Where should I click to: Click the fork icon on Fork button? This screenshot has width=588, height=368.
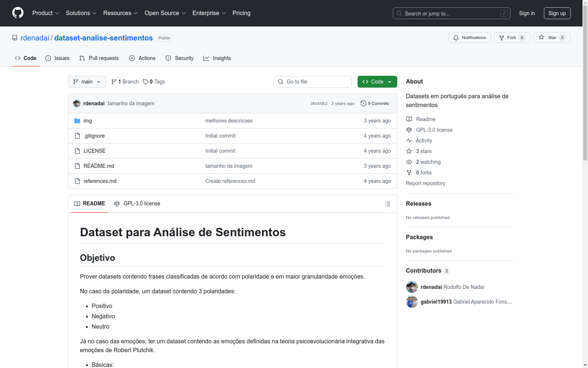[x=502, y=38]
